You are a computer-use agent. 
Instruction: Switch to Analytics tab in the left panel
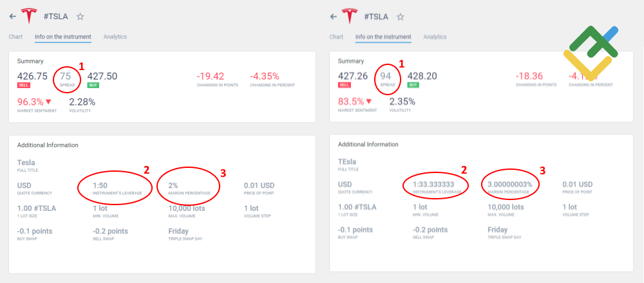[115, 37]
